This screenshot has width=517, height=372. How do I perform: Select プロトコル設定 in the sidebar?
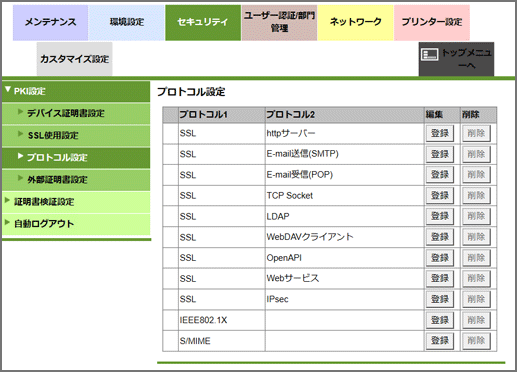(76, 158)
